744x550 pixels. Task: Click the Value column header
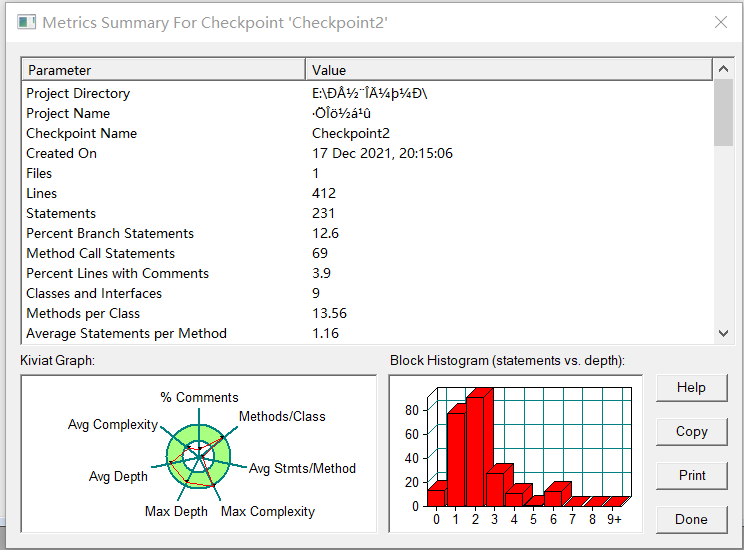pos(509,70)
